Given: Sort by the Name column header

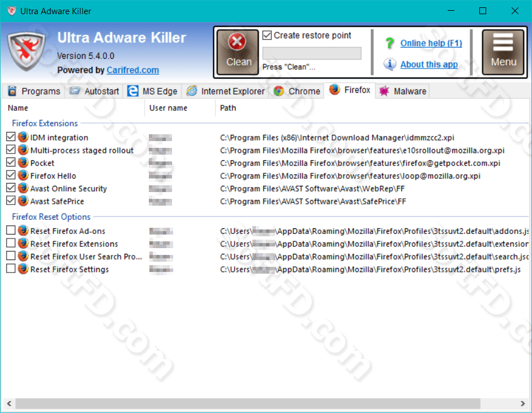Looking at the screenshot, I should (x=74, y=108).
